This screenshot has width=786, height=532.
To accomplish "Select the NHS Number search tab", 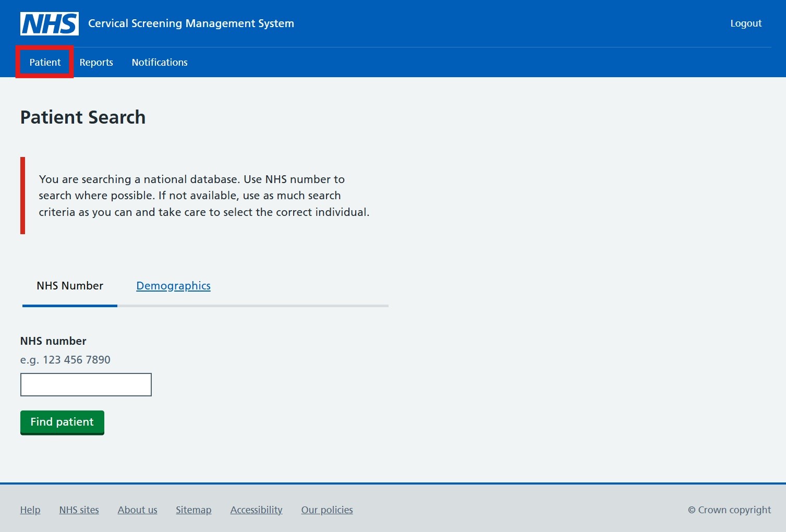I will pos(70,286).
